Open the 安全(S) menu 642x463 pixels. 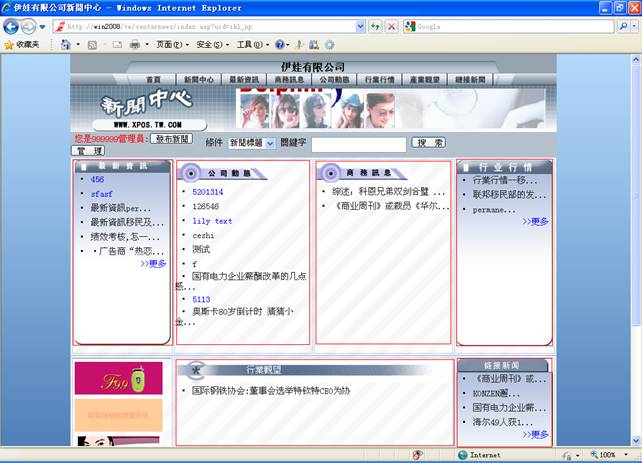pos(209,45)
